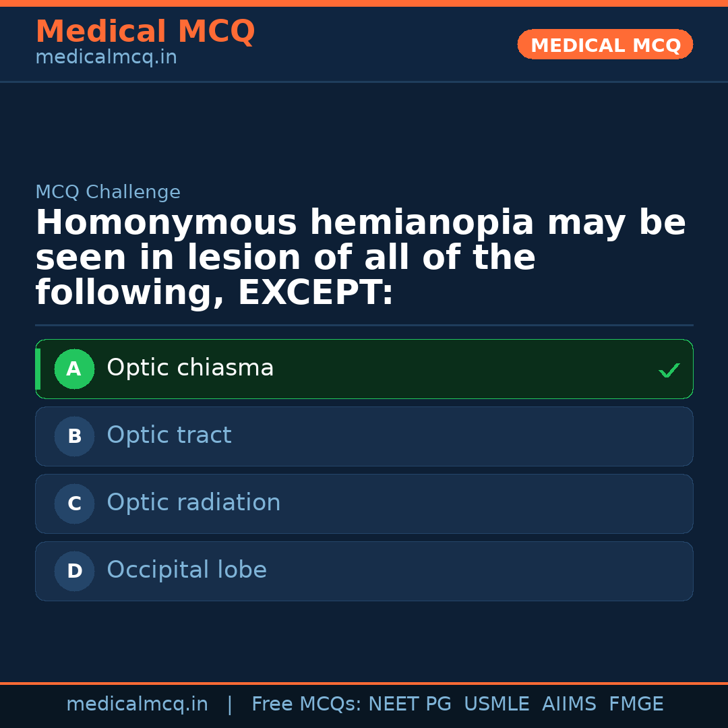Select the circular A badge icon
Screen dimensions: 728x728
(x=74, y=369)
